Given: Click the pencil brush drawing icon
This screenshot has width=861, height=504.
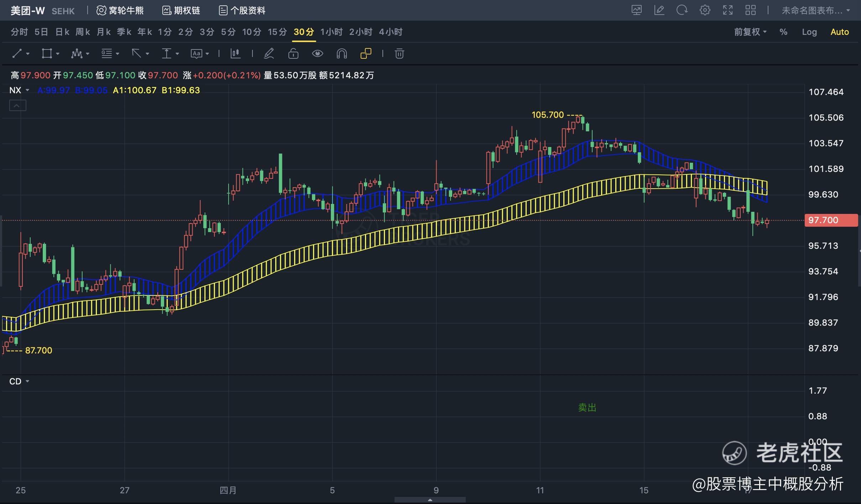Looking at the screenshot, I should (x=269, y=54).
